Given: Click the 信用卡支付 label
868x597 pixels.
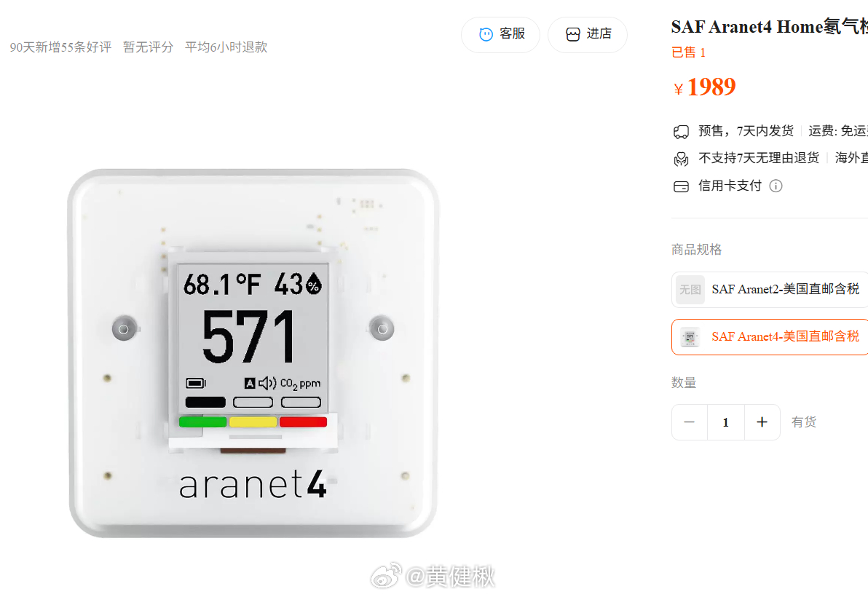Looking at the screenshot, I should pos(730,186).
